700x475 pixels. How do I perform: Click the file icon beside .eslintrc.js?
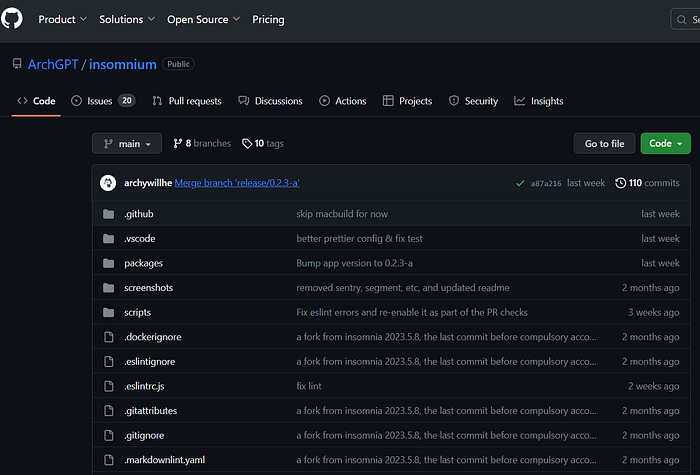pos(108,386)
